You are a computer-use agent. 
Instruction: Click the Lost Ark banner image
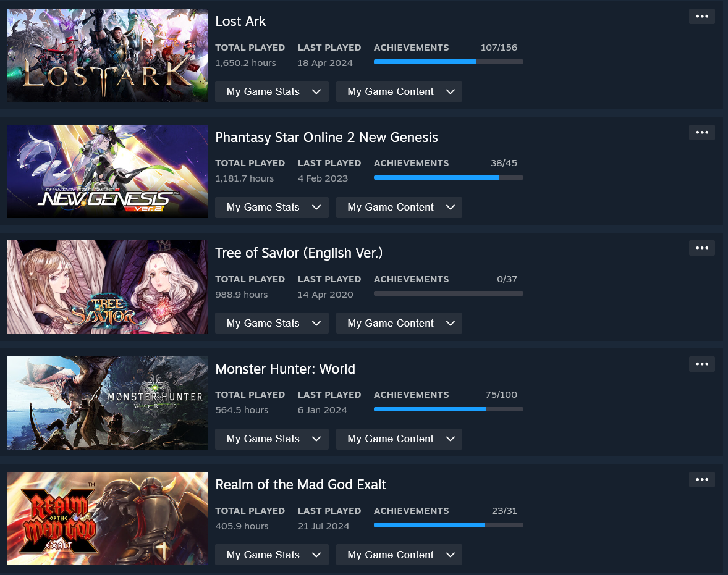click(108, 55)
